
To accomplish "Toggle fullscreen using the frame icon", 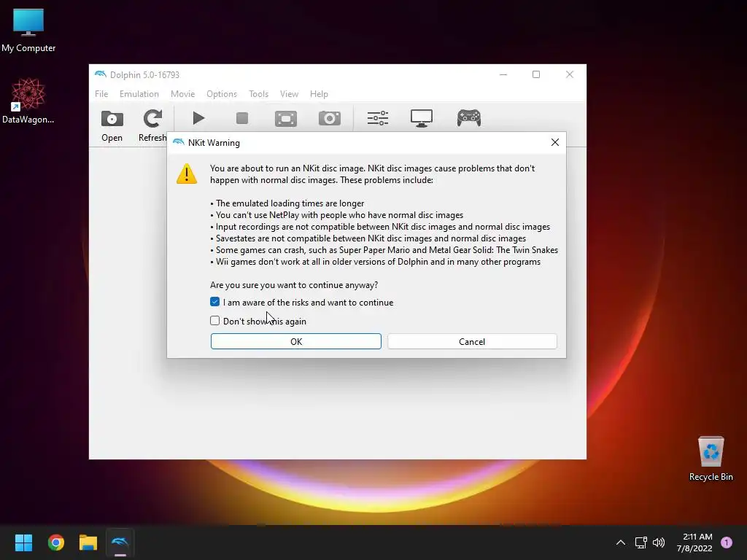I will [286, 119].
